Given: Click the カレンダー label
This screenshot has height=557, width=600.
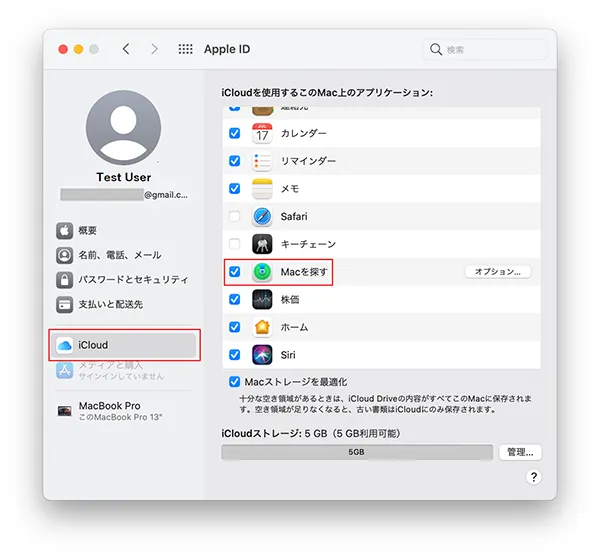Looking at the screenshot, I should (303, 133).
